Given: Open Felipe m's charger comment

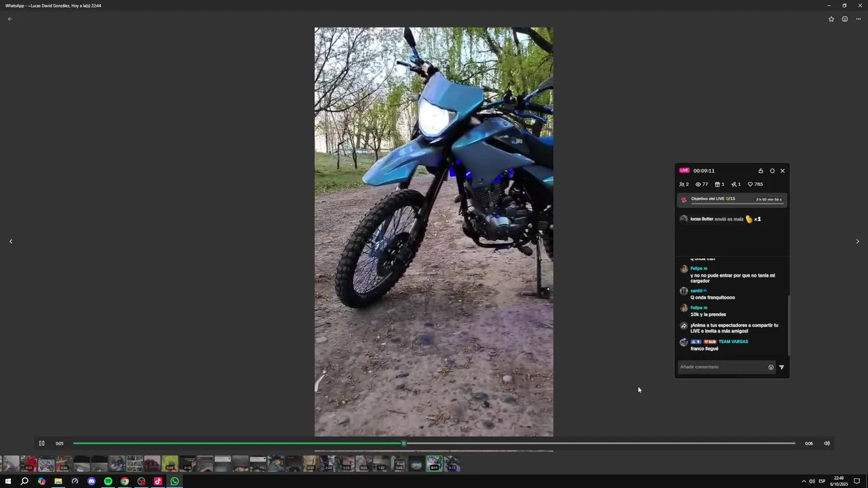Looking at the screenshot, I should tap(732, 278).
